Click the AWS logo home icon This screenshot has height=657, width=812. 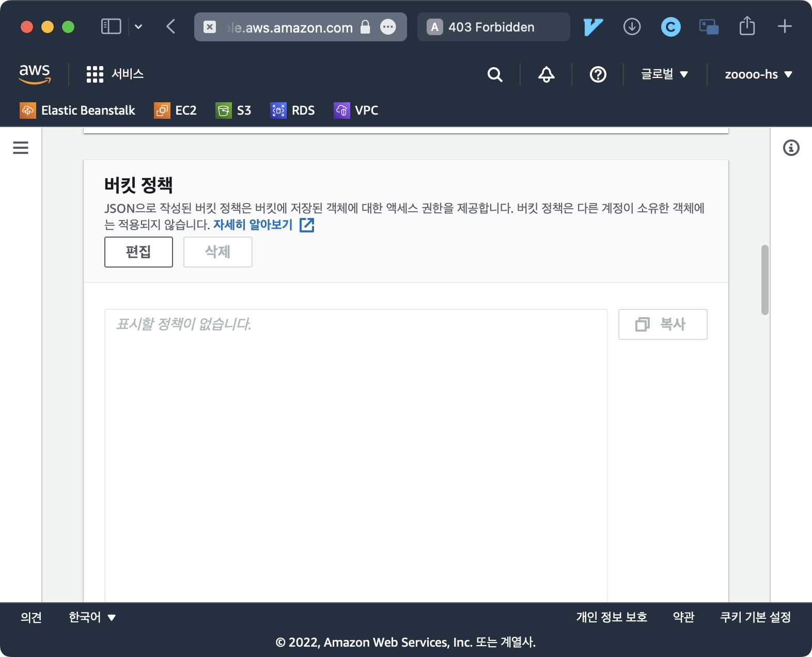[35, 74]
